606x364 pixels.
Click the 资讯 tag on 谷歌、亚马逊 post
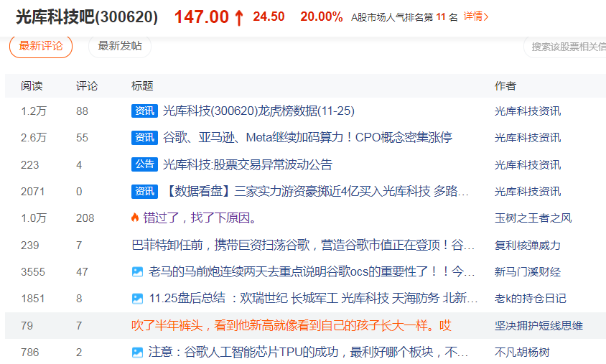click(144, 138)
